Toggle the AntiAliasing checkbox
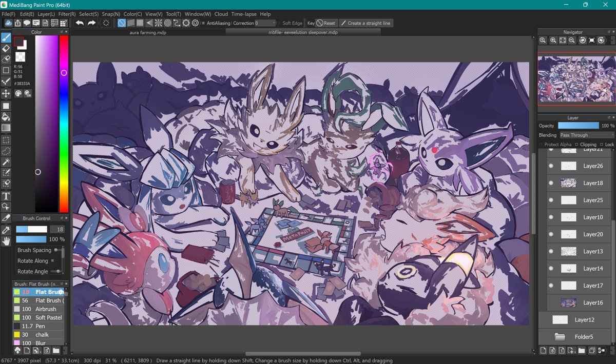Screen dimensions: 616x364 pyautogui.click(x=203, y=23)
